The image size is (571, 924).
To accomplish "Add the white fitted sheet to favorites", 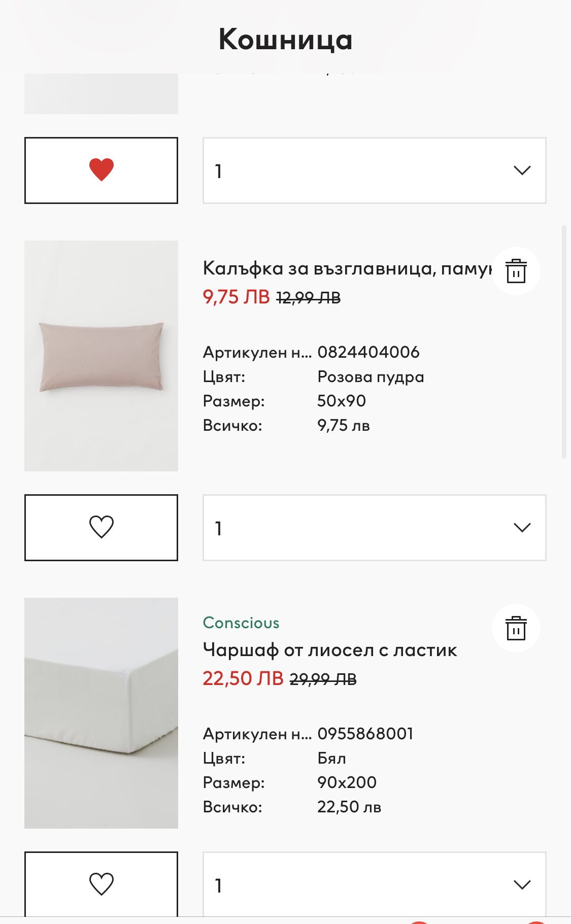I will (101, 884).
